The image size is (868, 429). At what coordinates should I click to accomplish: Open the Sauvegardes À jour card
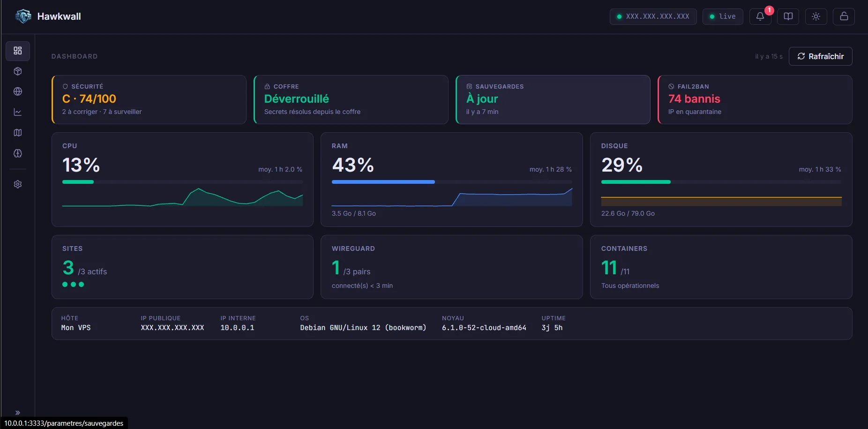(553, 99)
